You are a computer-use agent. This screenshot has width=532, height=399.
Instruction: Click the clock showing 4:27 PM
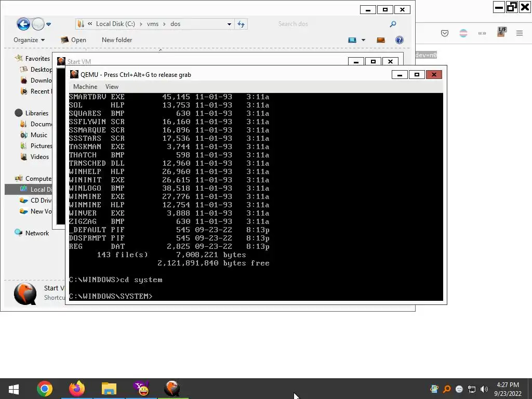click(508, 385)
